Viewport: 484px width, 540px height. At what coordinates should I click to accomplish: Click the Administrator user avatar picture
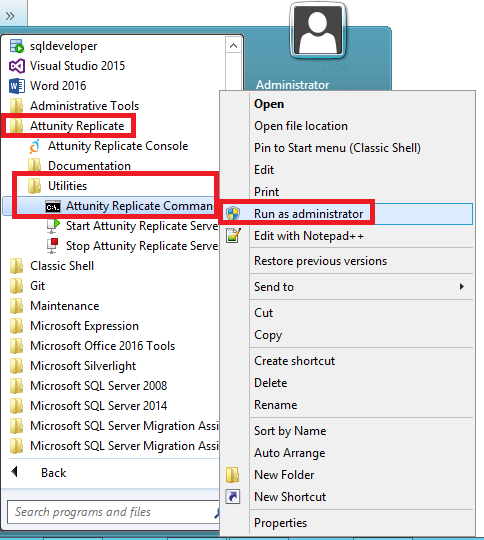(x=318, y=30)
